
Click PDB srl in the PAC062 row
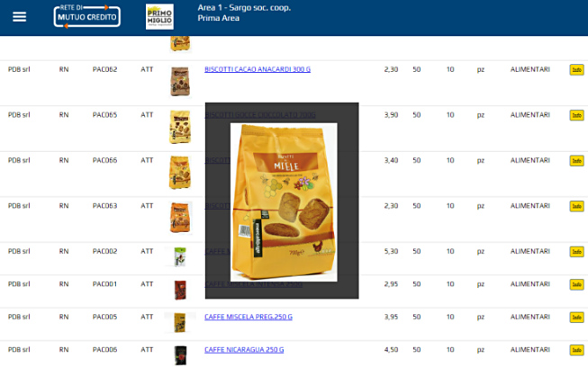pyautogui.click(x=19, y=69)
